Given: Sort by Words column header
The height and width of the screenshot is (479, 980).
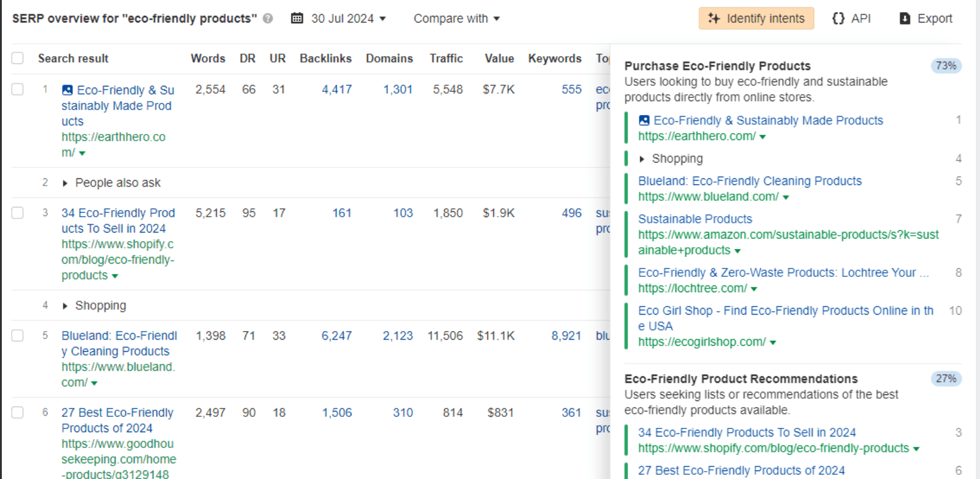Looking at the screenshot, I should point(208,58).
